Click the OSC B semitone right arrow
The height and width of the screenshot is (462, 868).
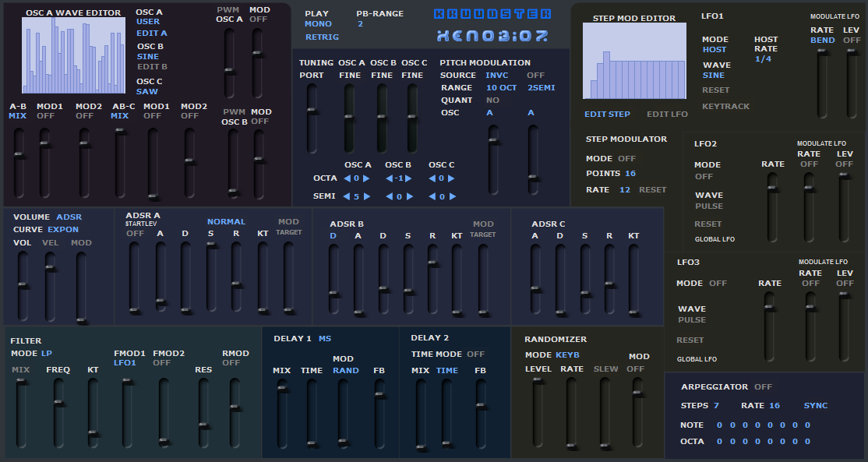click(409, 197)
